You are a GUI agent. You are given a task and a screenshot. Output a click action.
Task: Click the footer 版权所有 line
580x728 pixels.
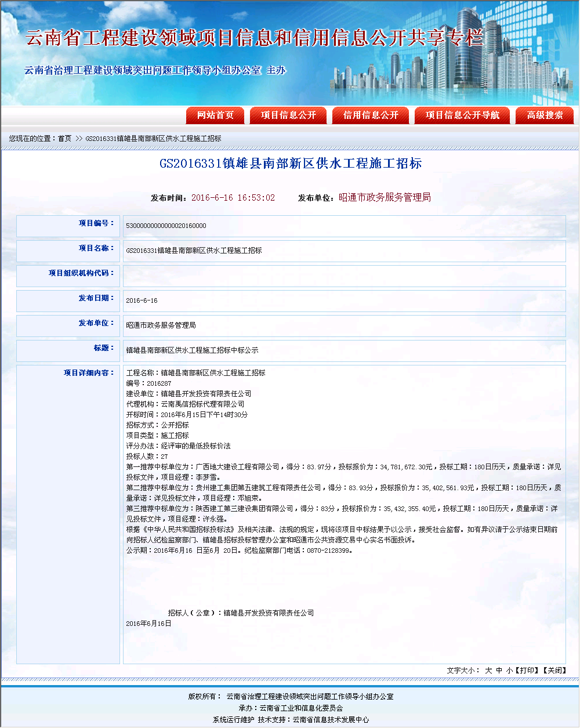[291, 697]
